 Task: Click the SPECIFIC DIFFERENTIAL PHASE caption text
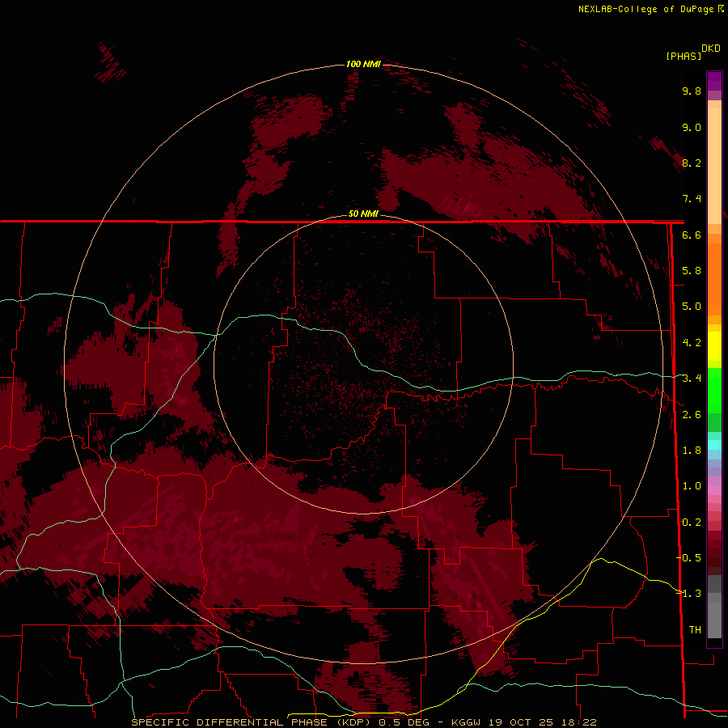(251, 722)
